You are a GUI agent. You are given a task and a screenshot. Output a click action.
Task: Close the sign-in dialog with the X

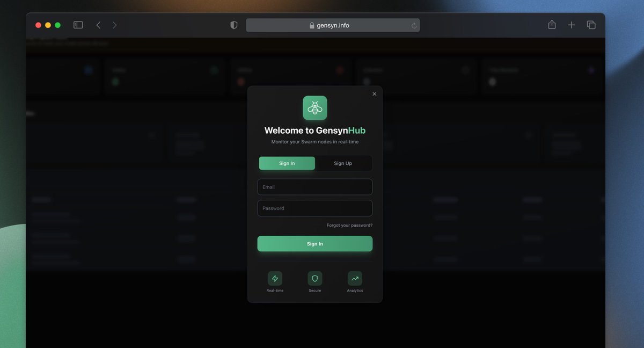375,94
